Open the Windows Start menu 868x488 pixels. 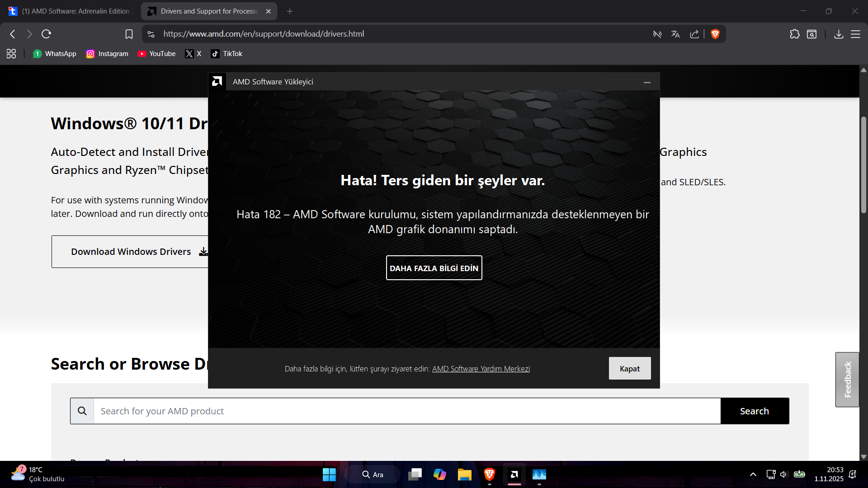[x=329, y=474]
